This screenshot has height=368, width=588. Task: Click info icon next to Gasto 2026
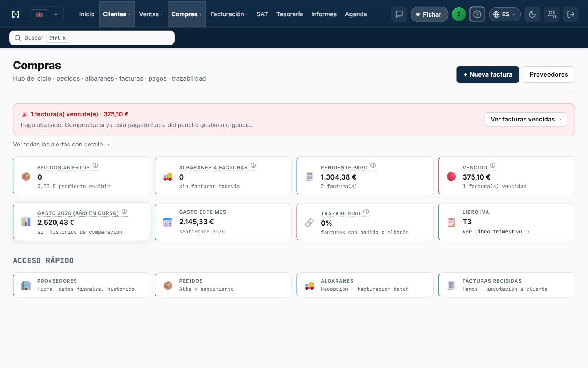point(124,211)
